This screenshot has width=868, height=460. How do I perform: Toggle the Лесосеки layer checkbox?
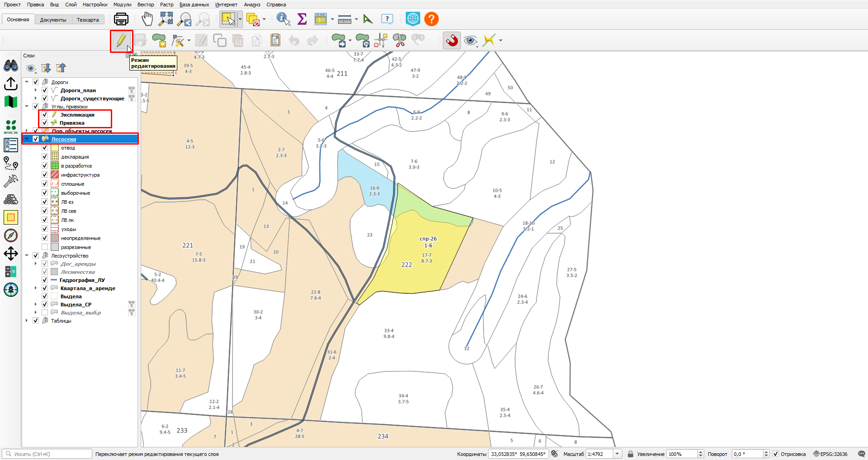tap(36, 139)
